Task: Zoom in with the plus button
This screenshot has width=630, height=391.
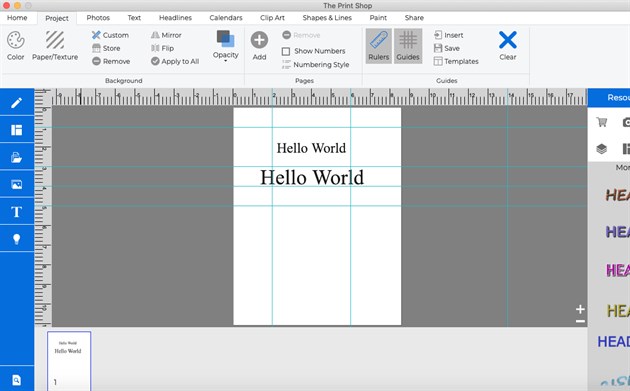Action: [580, 309]
